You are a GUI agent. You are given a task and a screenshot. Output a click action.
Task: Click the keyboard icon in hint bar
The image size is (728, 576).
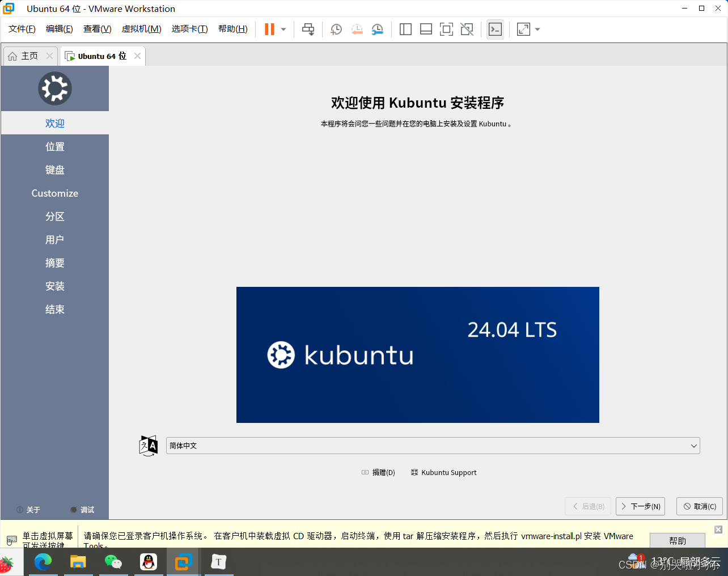tap(11, 540)
